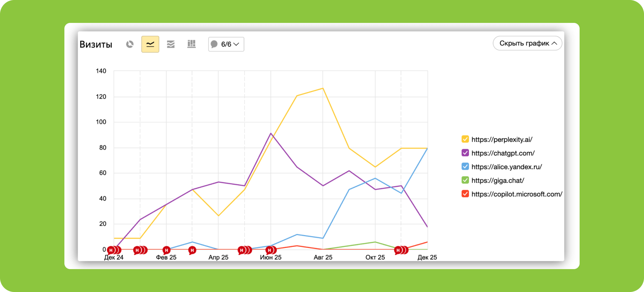Switch to the column bar chart view
This screenshot has height=292, width=644.
191,44
